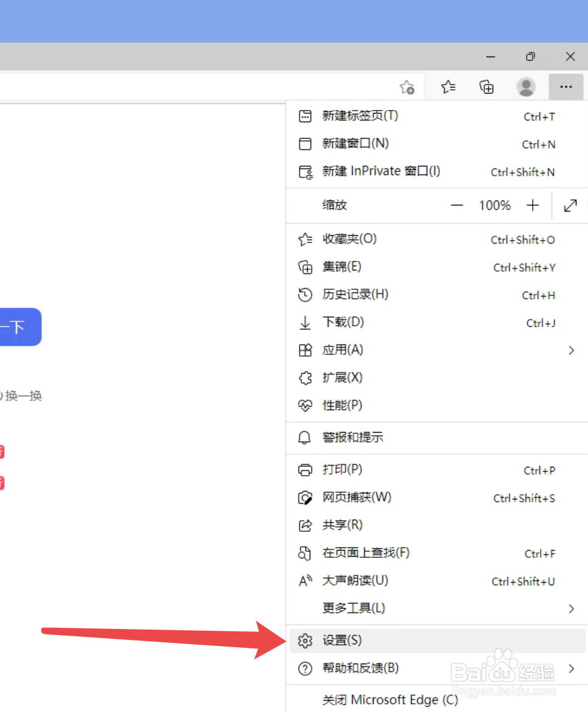The width and height of the screenshot is (588, 711).
Task: Expand the 更多工具(L) submenu
Action: tap(570, 608)
